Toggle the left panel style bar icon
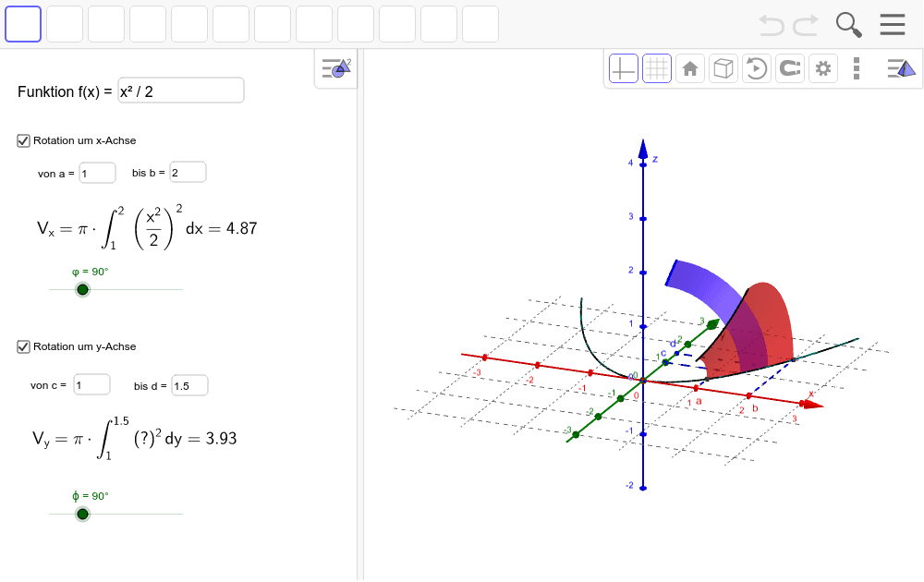The image size is (924, 582). pos(336,69)
